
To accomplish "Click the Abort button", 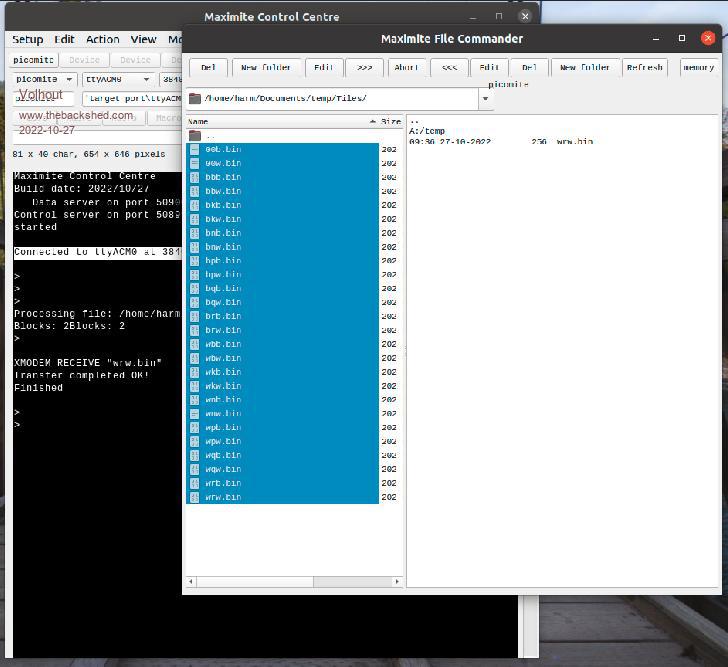I will (405, 67).
